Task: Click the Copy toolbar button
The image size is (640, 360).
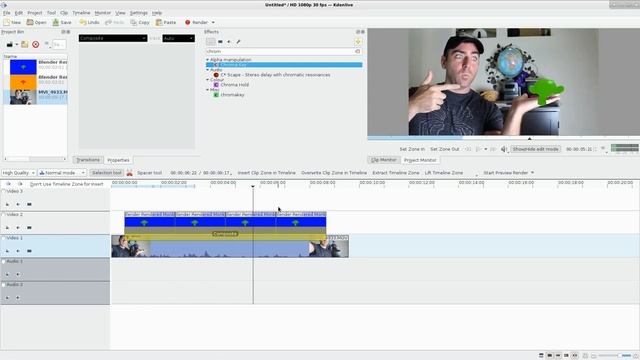Action: coord(140,22)
